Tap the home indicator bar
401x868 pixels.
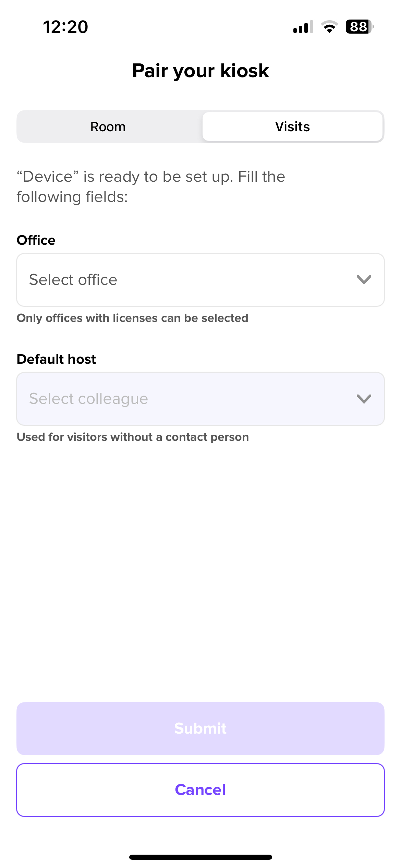(200, 857)
